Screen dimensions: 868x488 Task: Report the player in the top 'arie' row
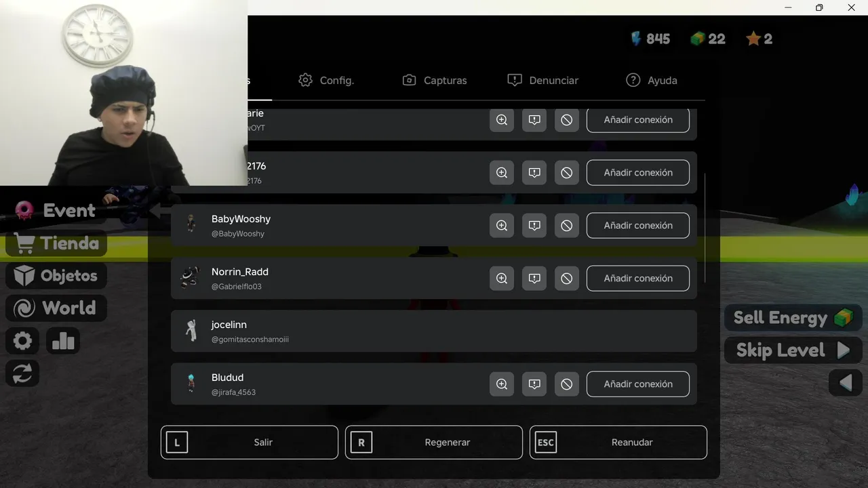point(534,120)
